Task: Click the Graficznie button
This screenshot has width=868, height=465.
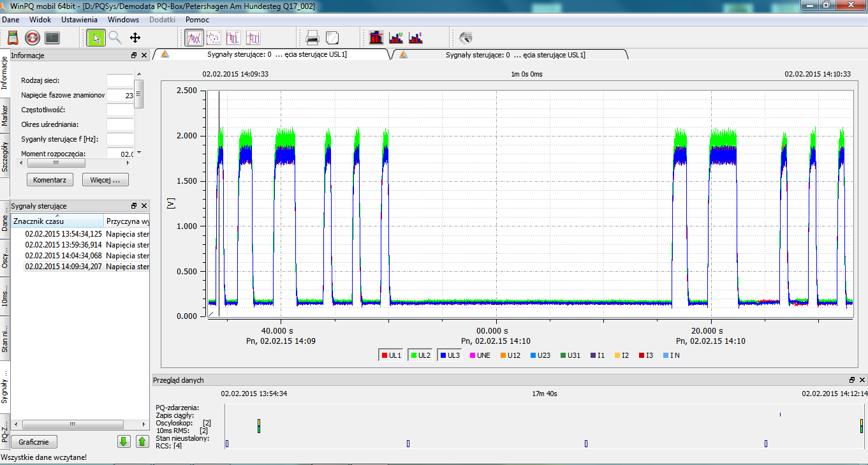Action: pyautogui.click(x=34, y=441)
